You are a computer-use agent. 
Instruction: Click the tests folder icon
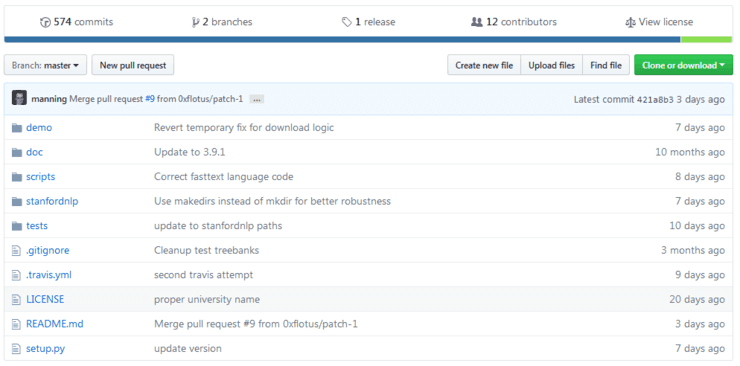[x=17, y=226]
